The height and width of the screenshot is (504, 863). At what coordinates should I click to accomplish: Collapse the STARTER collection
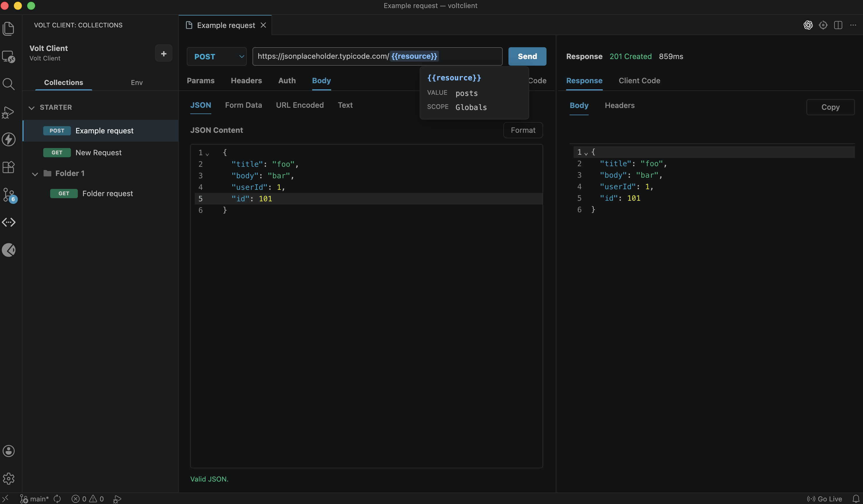tap(31, 108)
